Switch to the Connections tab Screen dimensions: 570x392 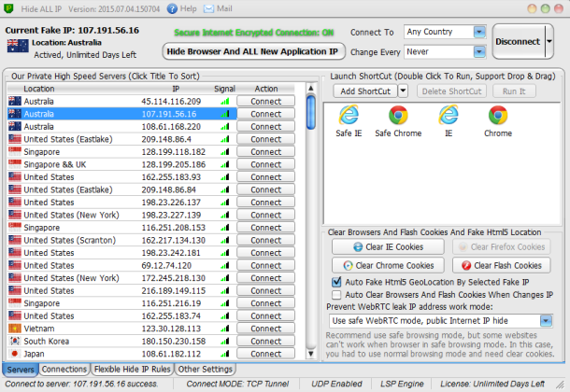[64, 370]
